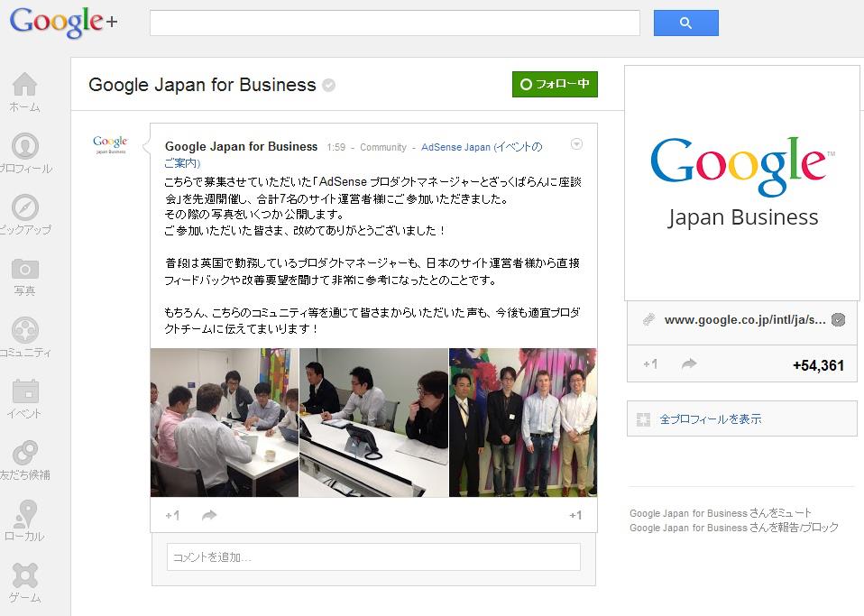This screenshot has height=616, width=864.
Task: Open the 1:59 post timestamp
Action: point(336,147)
